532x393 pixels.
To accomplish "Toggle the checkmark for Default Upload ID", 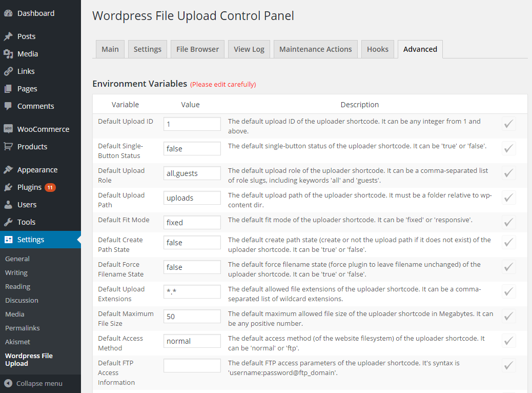I will tap(508, 124).
